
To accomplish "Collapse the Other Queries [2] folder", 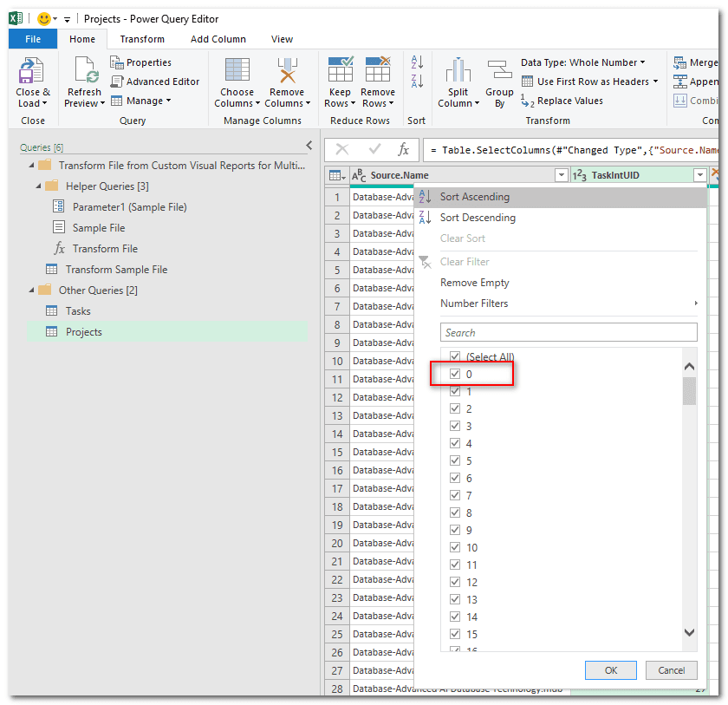I will coord(31,290).
